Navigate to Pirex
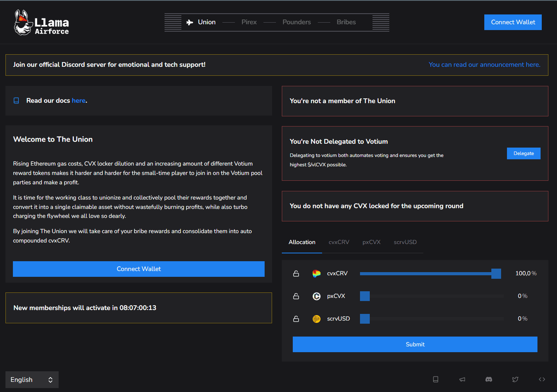The width and height of the screenshot is (557, 392). (x=249, y=22)
